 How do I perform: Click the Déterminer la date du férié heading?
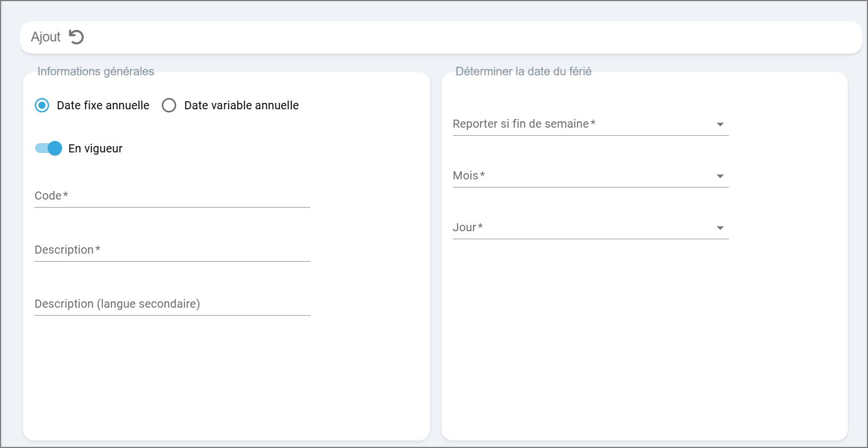click(524, 72)
